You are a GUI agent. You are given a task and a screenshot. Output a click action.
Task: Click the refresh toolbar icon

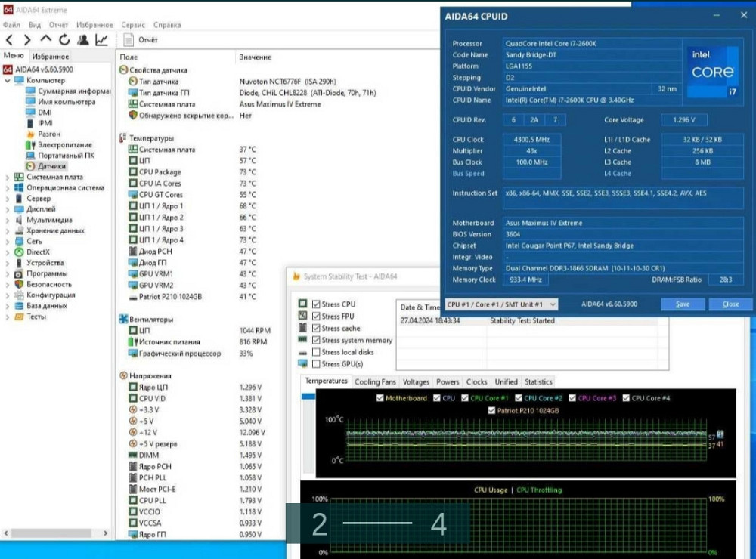click(64, 40)
